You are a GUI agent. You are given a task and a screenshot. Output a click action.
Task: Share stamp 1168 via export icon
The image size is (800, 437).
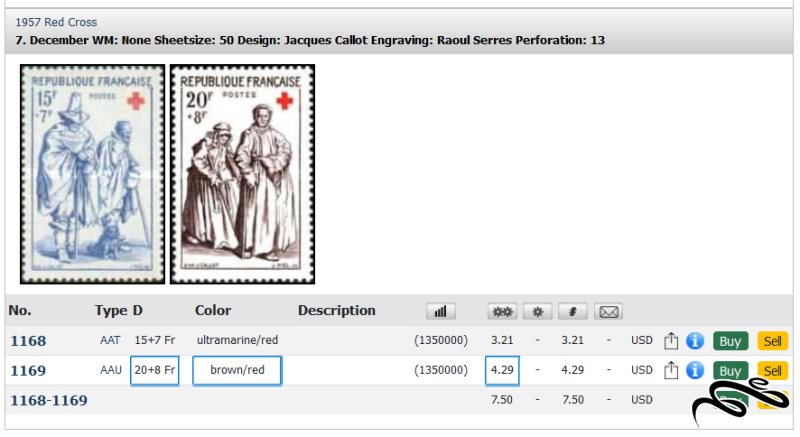pyautogui.click(x=671, y=341)
